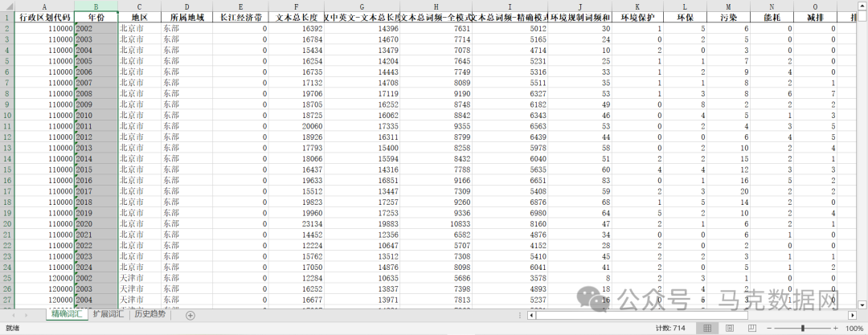Switch to the 扩展词汇 sheet tab

coord(108,314)
